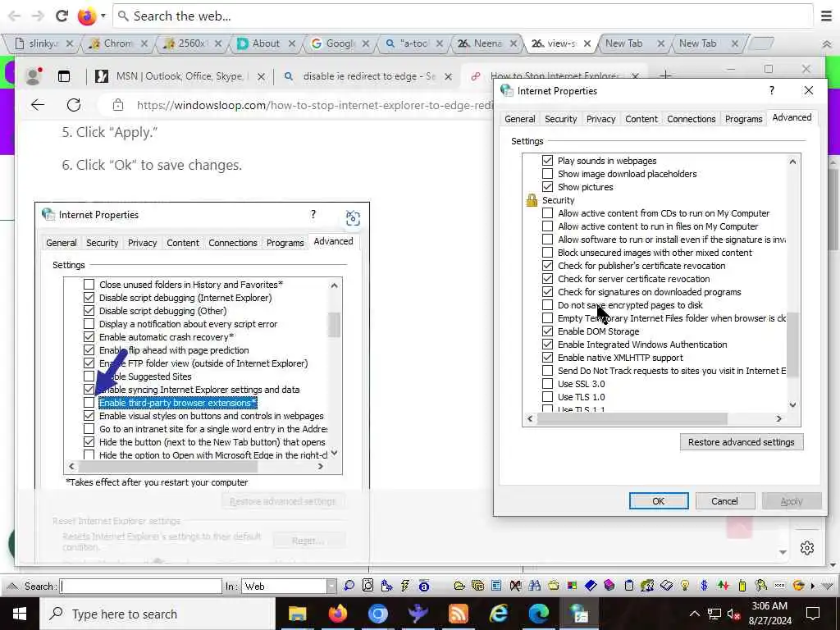The width and height of the screenshot is (840, 630).
Task: Click the tab actions icon beside the profile avatar
Action: (64, 76)
